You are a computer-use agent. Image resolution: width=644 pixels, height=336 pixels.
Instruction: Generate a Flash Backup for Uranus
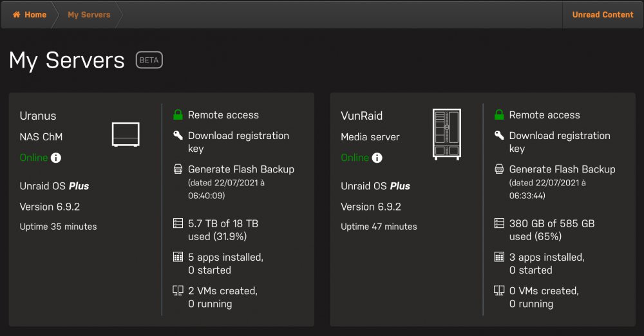[241, 169]
